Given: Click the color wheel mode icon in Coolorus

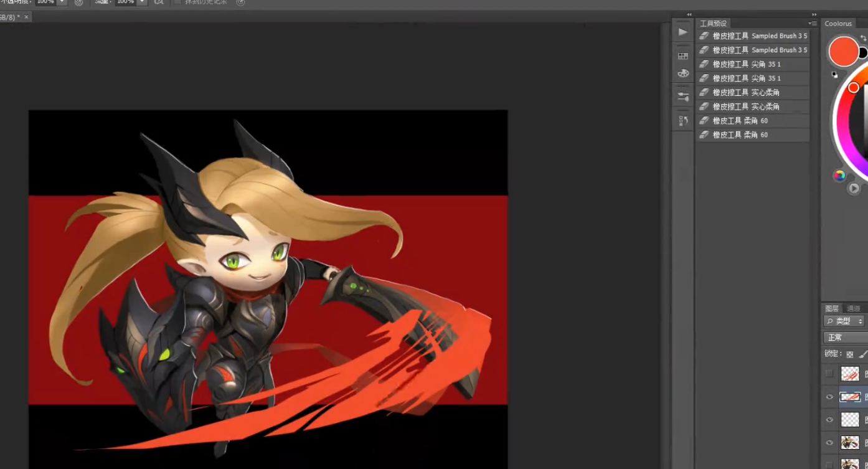Looking at the screenshot, I should pyautogui.click(x=839, y=176).
